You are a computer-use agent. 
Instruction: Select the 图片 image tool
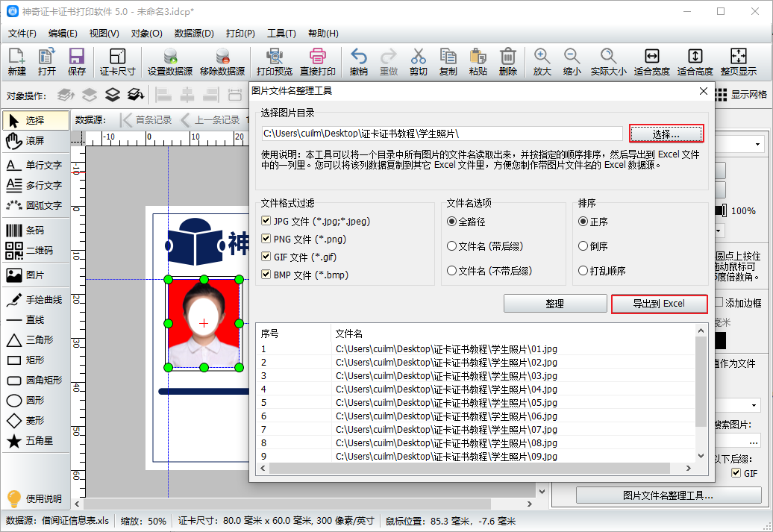point(36,275)
